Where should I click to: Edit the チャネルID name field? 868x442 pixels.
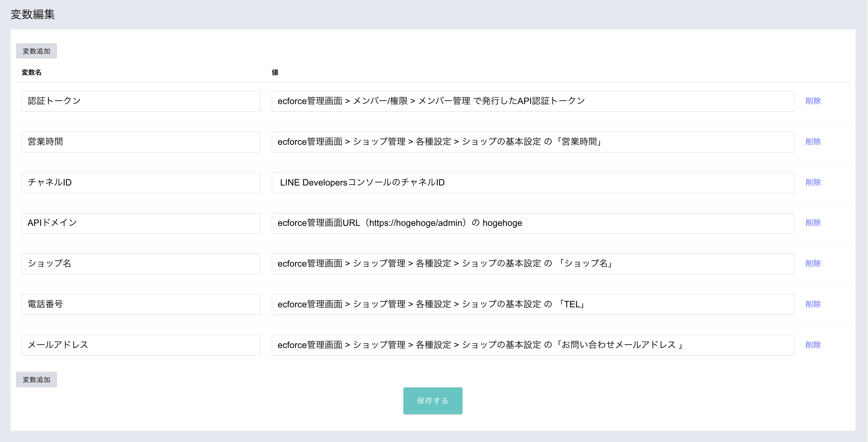coord(141,183)
